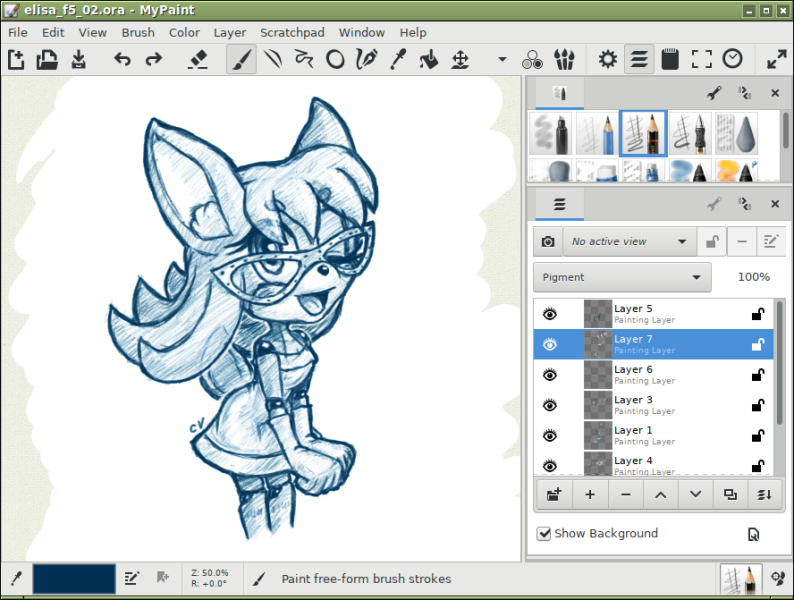Toggle the lock on Layer 6
Image resolution: width=794 pixels, height=600 pixels.
(758, 375)
